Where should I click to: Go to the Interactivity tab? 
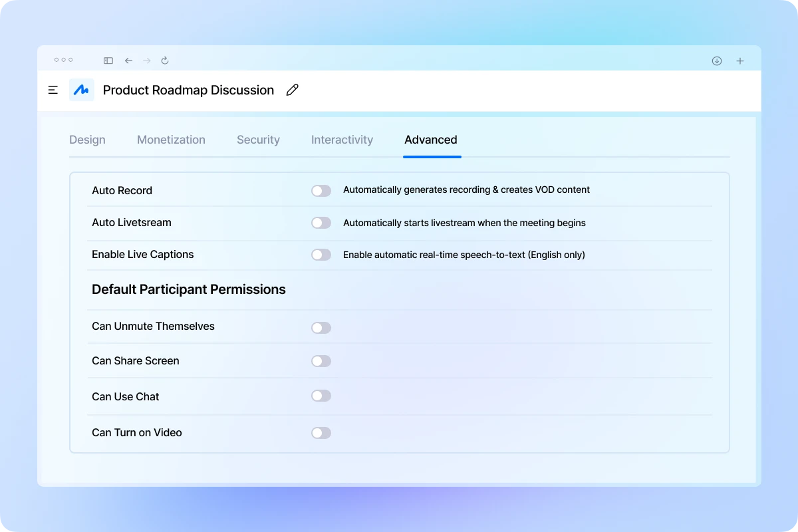[x=342, y=140]
